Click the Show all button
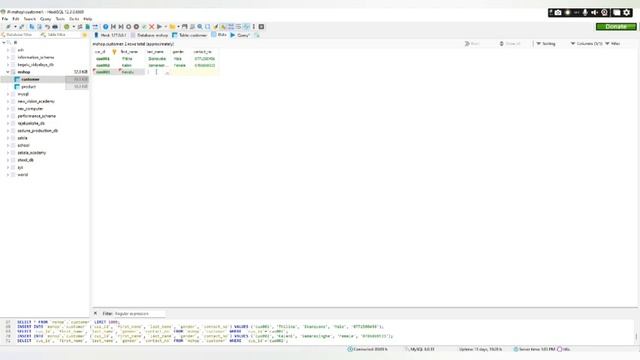640x360 pixels. (x=510, y=44)
